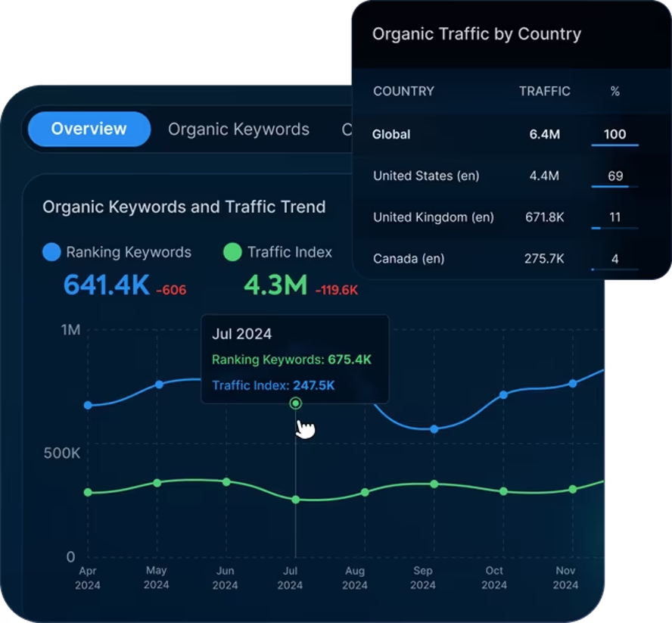This screenshot has width=672, height=623.
Task: Sort by the COUNTRY column header
Action: [403, 92]
